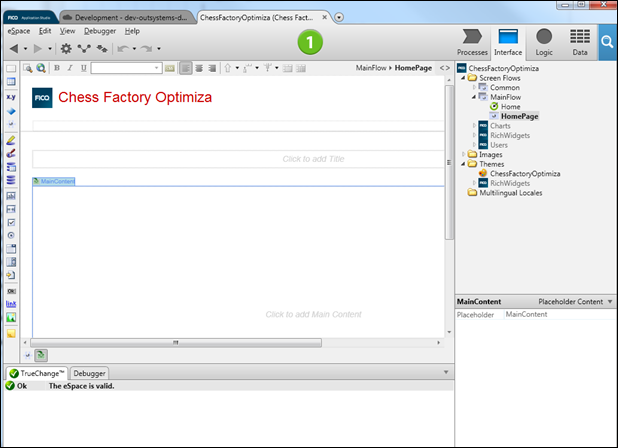Open the Redo history dropdown
The height and width of the screenshot is (448, 618).
point(159,49)
